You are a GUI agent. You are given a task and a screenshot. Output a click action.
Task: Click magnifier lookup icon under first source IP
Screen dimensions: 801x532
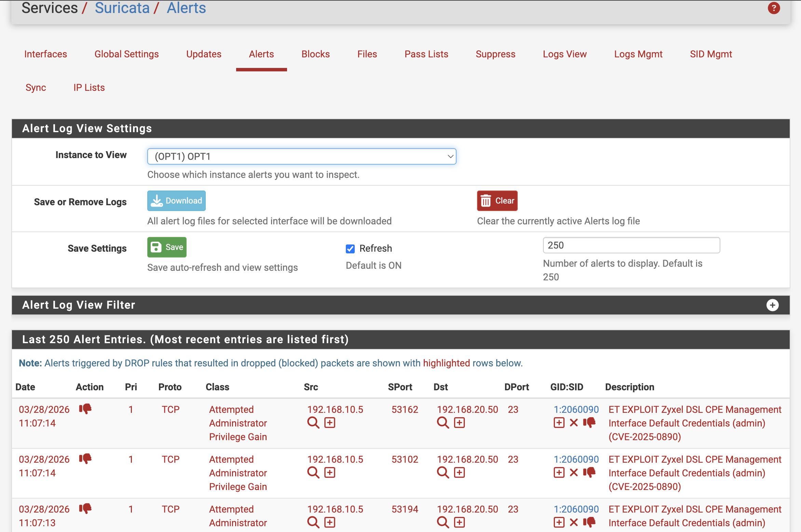coord(313,423)
